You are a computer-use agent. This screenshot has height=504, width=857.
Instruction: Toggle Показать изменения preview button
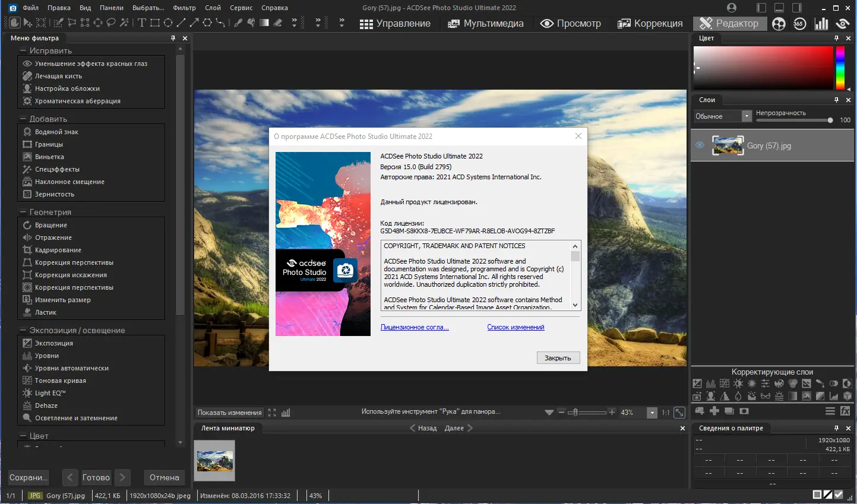click(229, 413)
